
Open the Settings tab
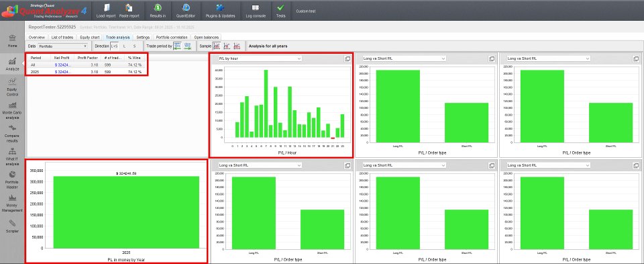143,38
